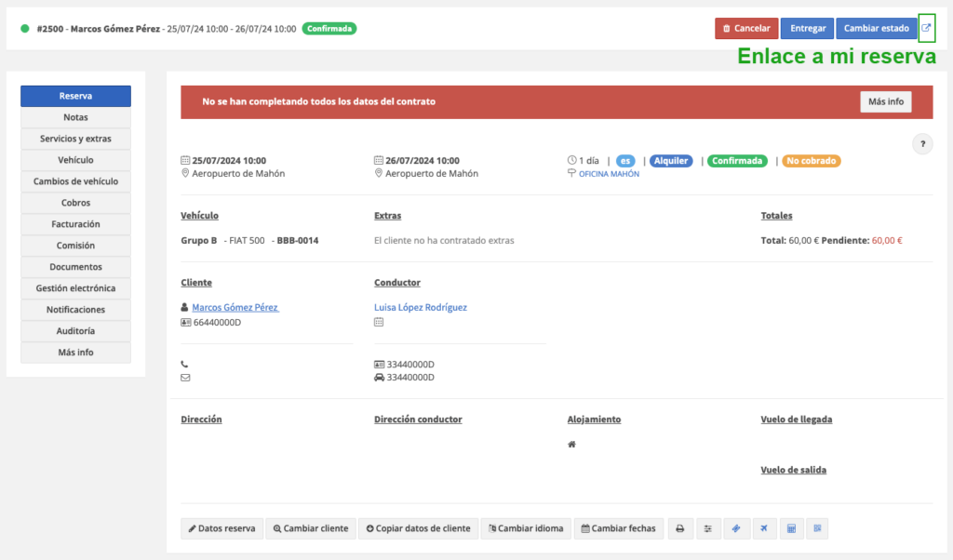The width and height of the screenshot is (953, 560).
Task: Click the round help question mark icon
Action: coord(922,144)
